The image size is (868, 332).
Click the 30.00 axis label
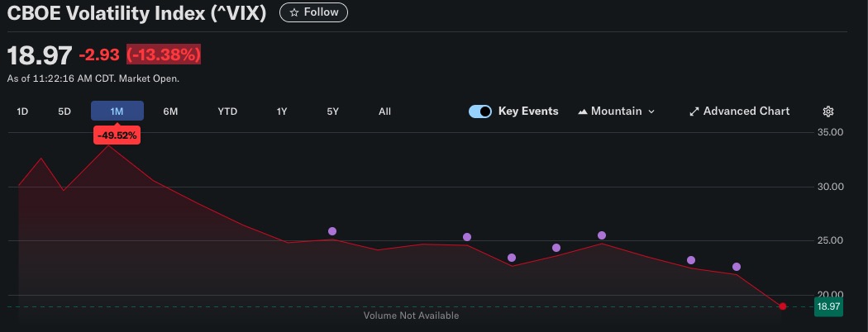[830, 187]
